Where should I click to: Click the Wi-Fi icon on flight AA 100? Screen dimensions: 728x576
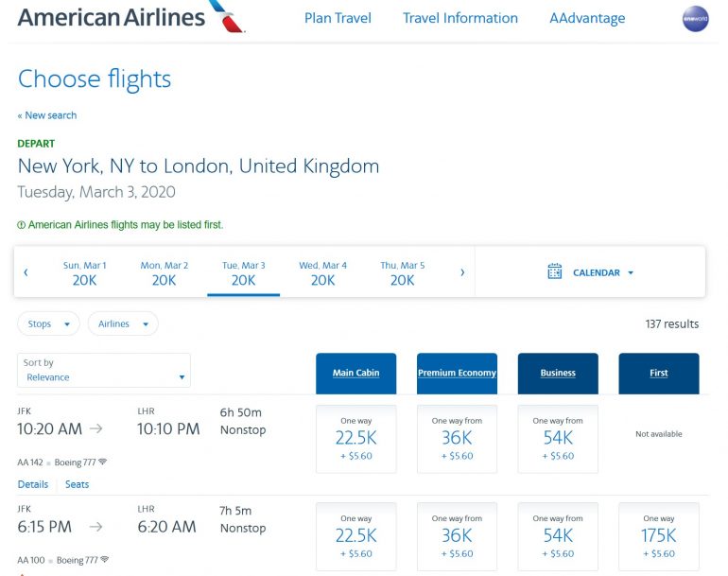[102, 561]
